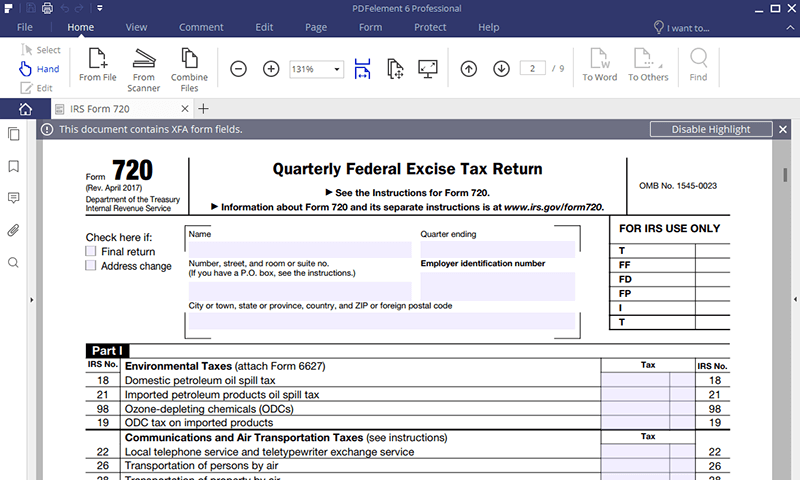The height and width of the screenshot is (480, 800).
Task: Enter full screen view
Action: click(428, 69)
